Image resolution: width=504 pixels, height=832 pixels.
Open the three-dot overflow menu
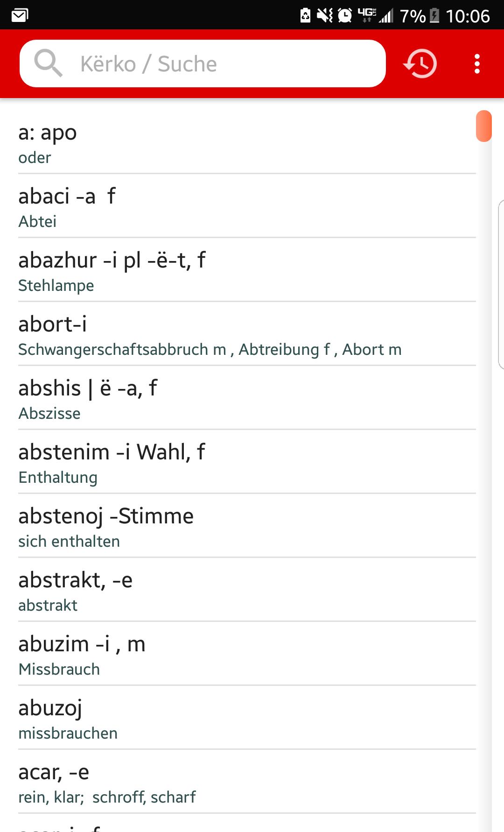pos(477,63)
